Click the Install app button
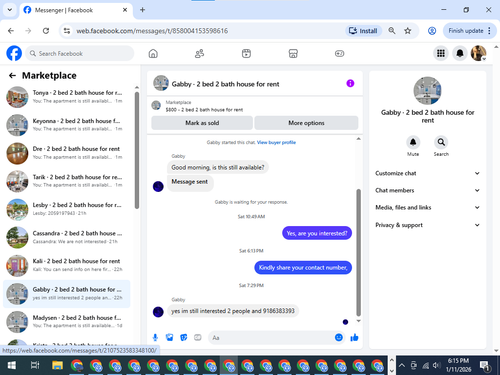 (363, 31)
